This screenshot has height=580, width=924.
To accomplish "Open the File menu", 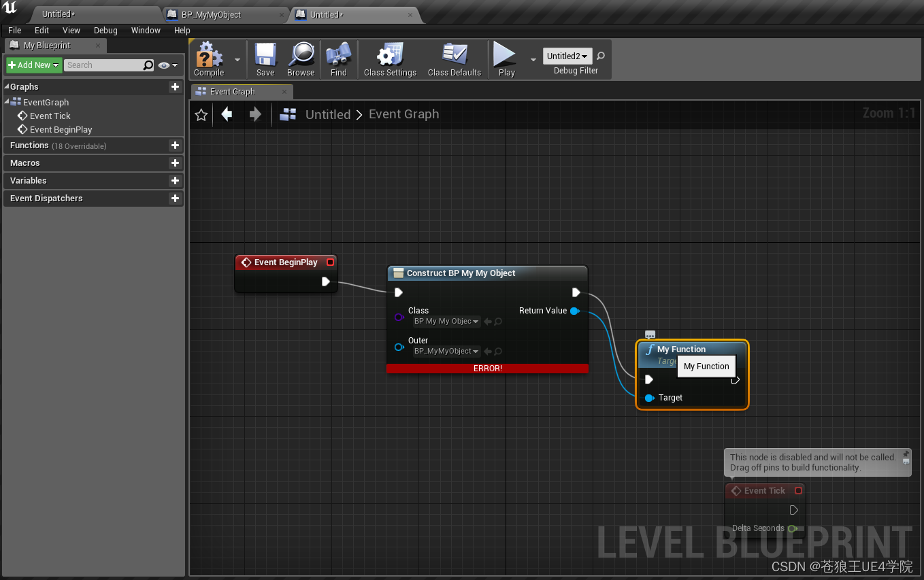I will 15,30.
